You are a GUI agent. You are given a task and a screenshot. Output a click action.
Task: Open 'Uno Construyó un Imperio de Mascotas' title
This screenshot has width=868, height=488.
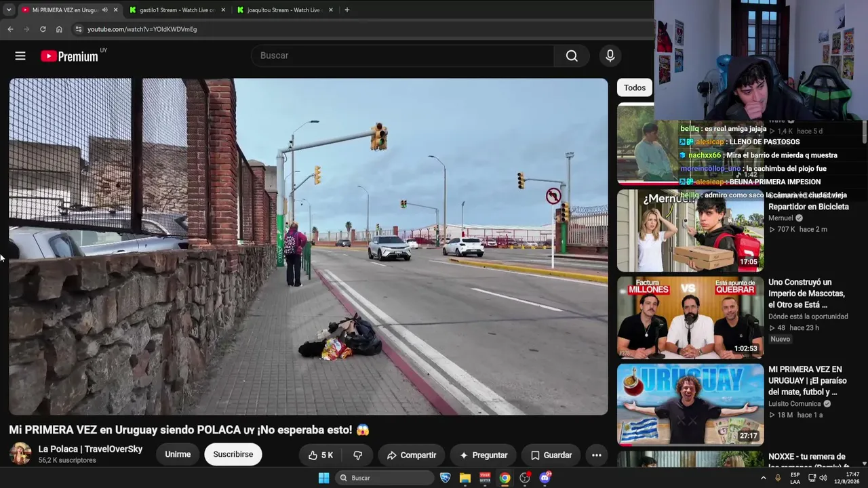point(806,293)
